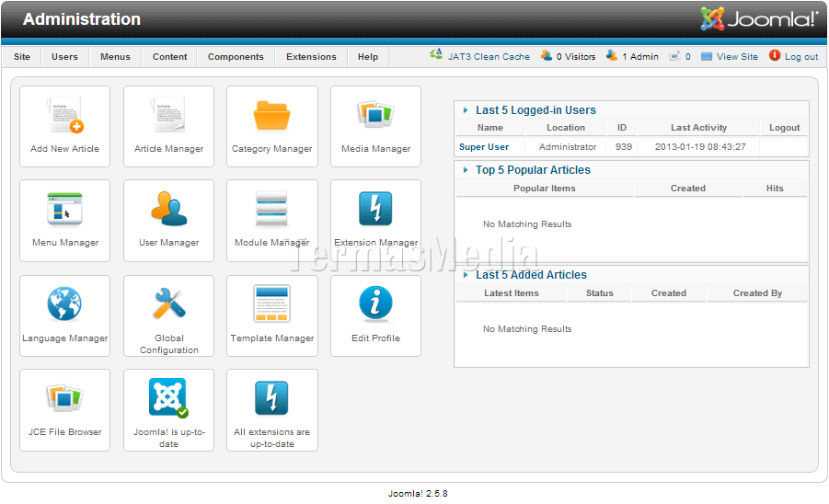This screenshot has width=829, height=504.
Task: Click the Administrator location cell
Action: [568, 147]
